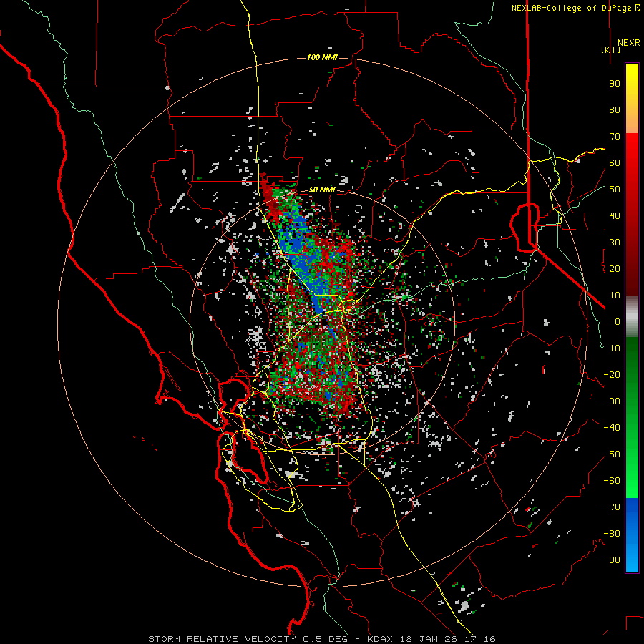Click the positive 50 scale value

[x=615, y=190]
